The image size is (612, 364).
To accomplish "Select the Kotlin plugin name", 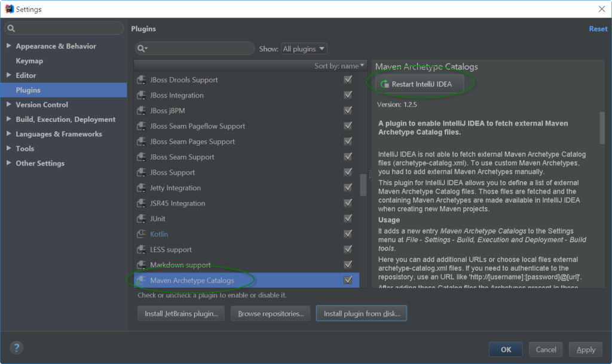I will pos(159,234).
